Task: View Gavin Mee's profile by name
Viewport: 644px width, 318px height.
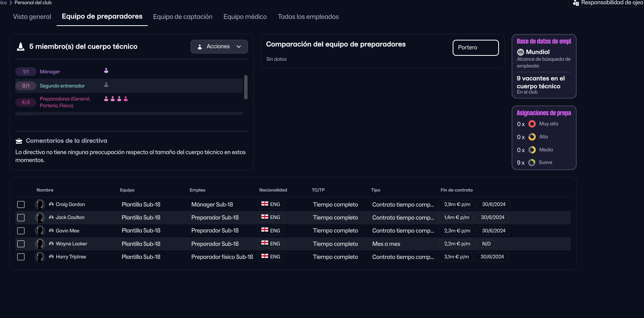Action: coord(67,231)
